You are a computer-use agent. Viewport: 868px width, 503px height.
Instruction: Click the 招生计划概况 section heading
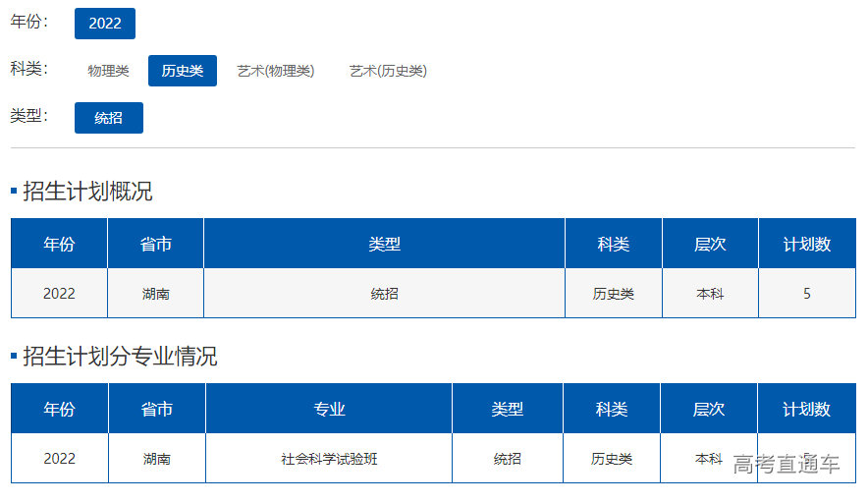click(x=87, y=192)
